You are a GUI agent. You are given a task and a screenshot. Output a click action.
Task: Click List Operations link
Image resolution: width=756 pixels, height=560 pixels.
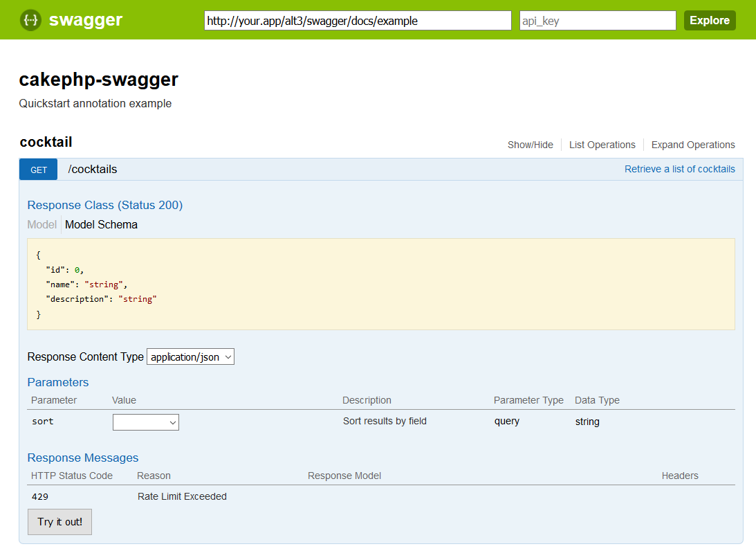(x=602, y=145)
